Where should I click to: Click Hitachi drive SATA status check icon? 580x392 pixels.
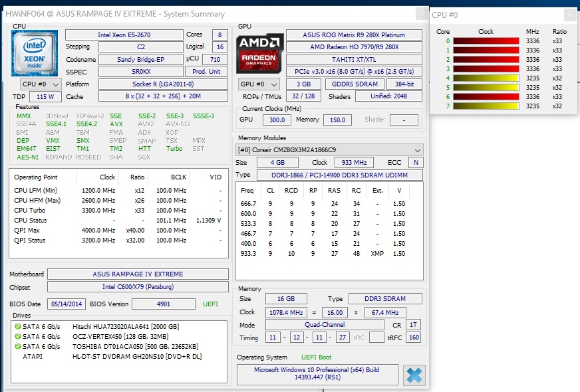(17, 327)
